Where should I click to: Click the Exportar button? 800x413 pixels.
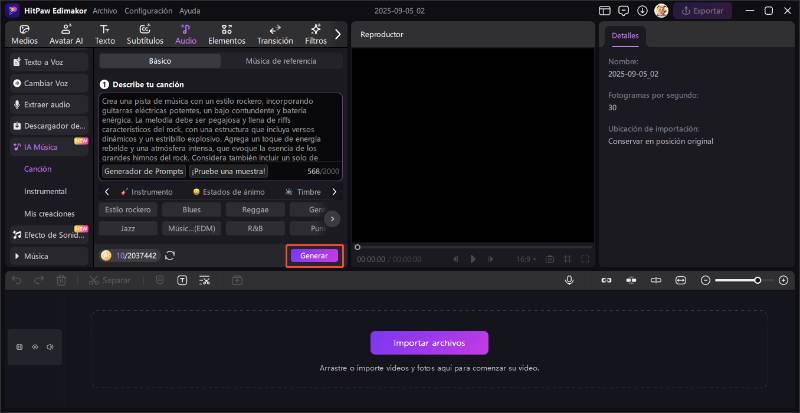(x=703, y=11)
